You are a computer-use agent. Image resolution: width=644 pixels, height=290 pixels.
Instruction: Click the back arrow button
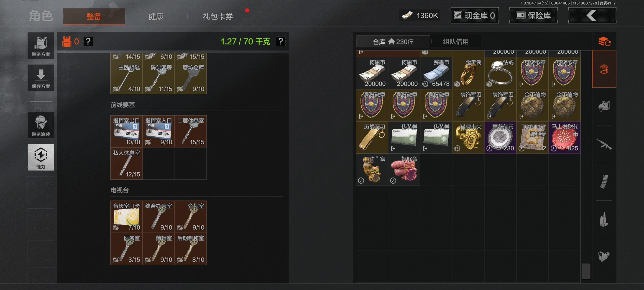tap(592, 15)
